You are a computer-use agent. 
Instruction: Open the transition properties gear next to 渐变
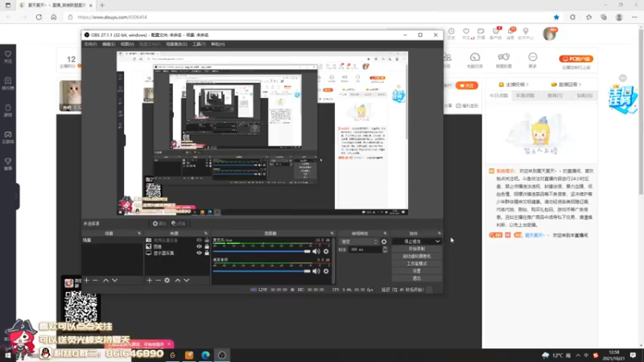(x=384, y=242)
